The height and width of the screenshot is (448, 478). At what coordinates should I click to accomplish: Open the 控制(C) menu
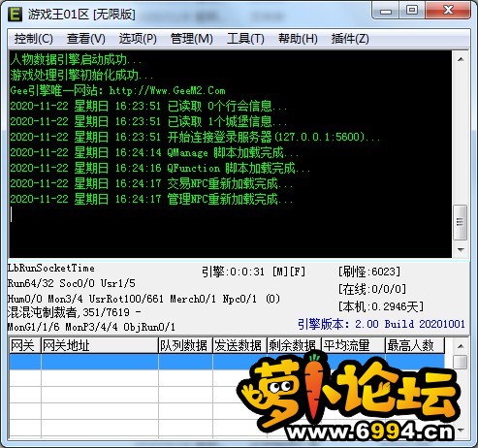coord(33,39)
